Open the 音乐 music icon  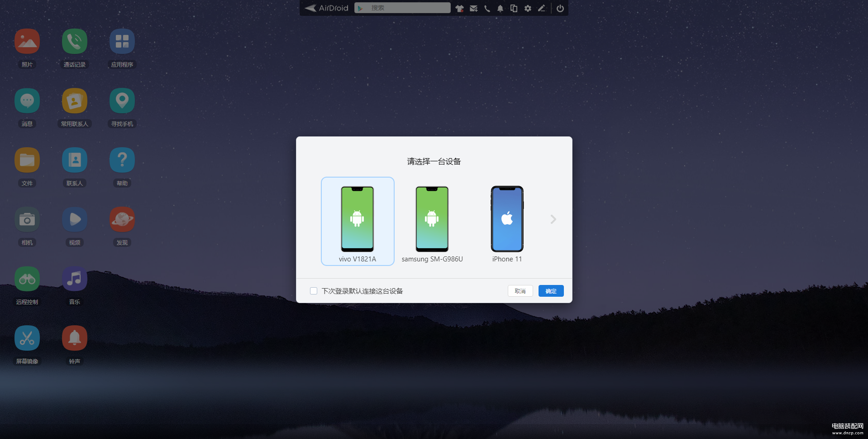(75, 279)
